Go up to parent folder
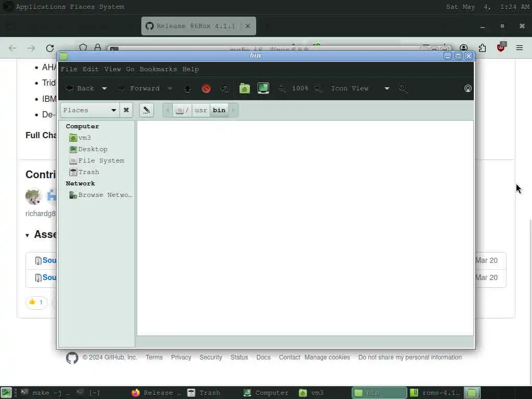The width and height of the screenshot is (532, 399). [x=187, y=88]
